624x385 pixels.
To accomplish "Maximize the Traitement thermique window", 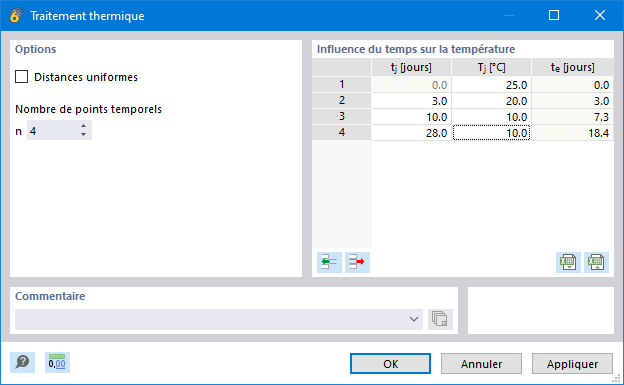I will point(554,15).
